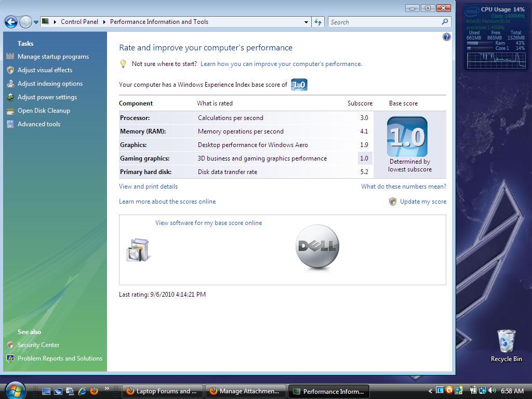Click the lightbulb tip icon
Image resolution: width=532 pixels, height=399 pixels.
(x=123, y=64)
